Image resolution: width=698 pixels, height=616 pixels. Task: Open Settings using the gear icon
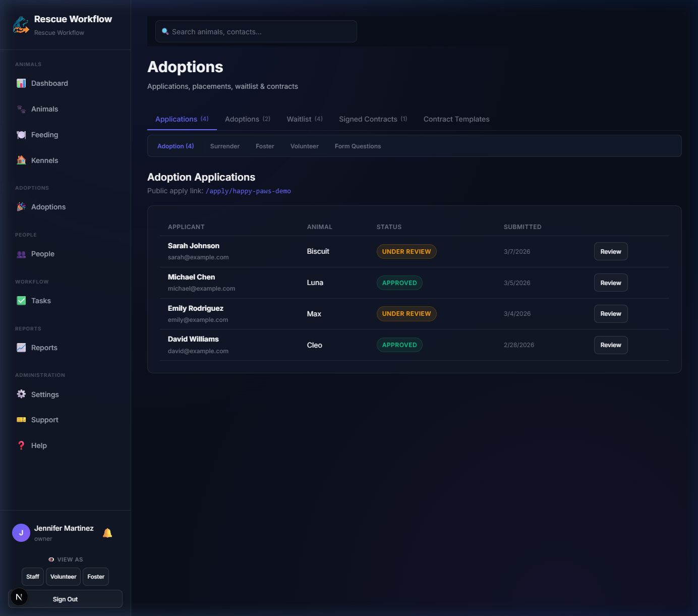point(21,395)
